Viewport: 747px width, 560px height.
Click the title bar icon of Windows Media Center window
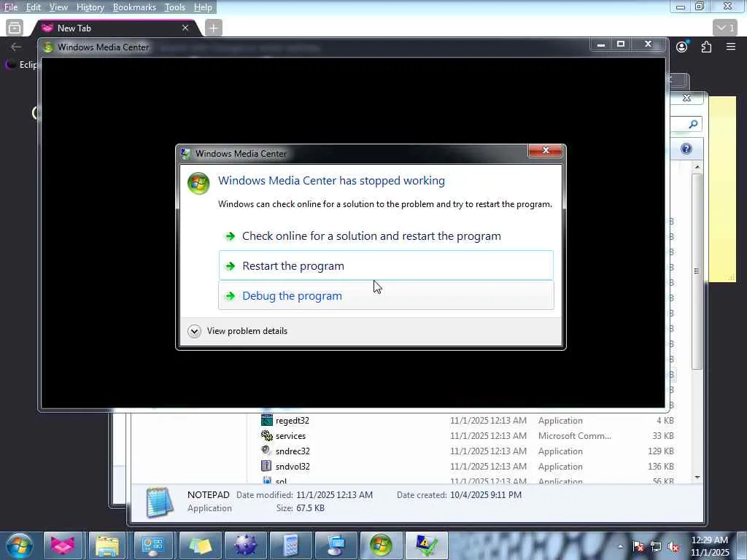(x=47, y=47)
